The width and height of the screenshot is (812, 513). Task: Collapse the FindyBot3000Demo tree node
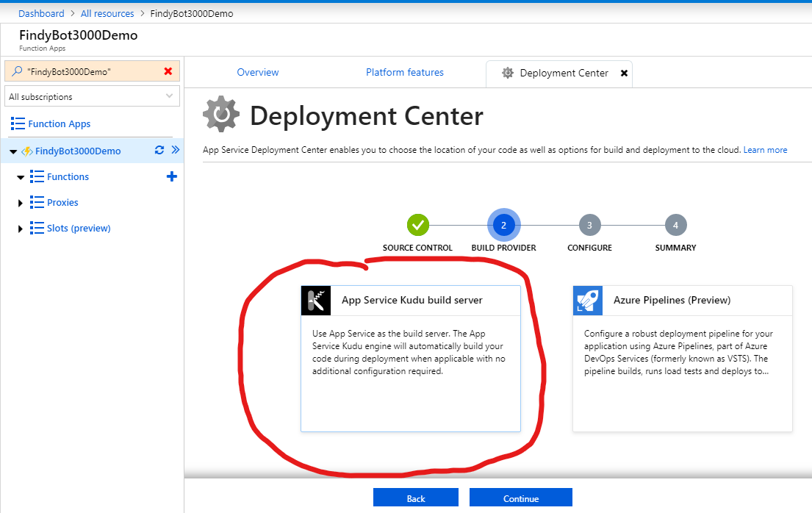tap(13, 152)
